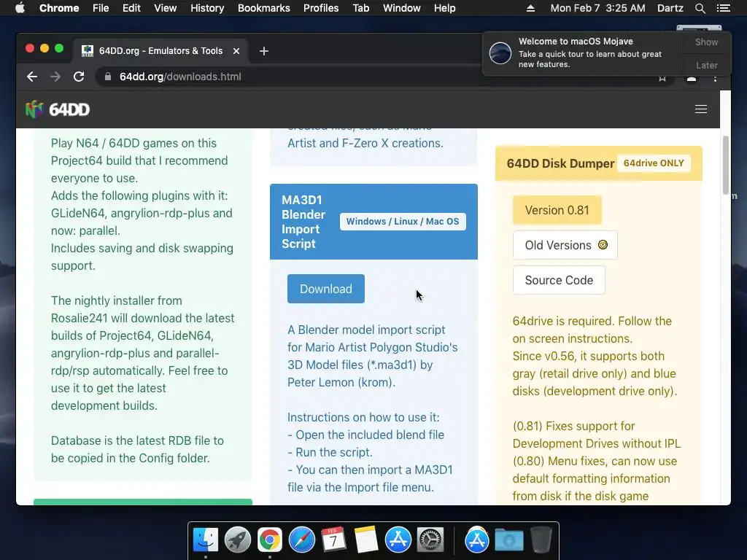
Task: Open the Window menu
Action: (402, 8)
